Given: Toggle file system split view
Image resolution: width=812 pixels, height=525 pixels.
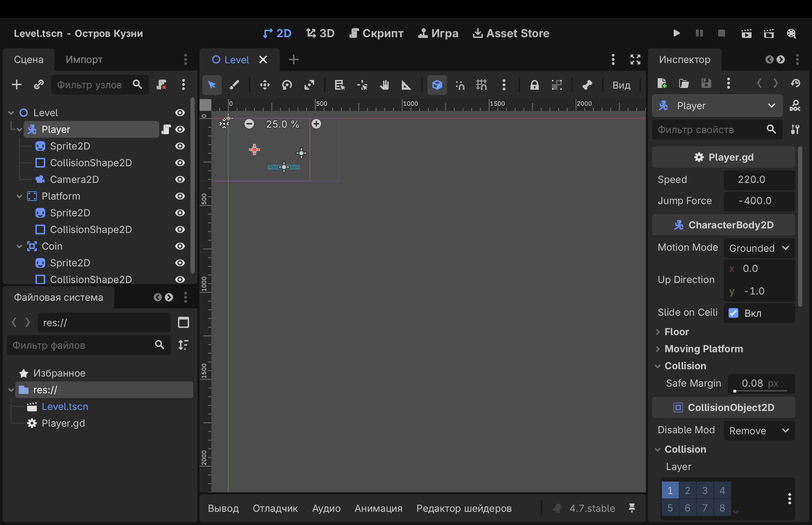Looking at the screenshot, I should click(184, 322).
